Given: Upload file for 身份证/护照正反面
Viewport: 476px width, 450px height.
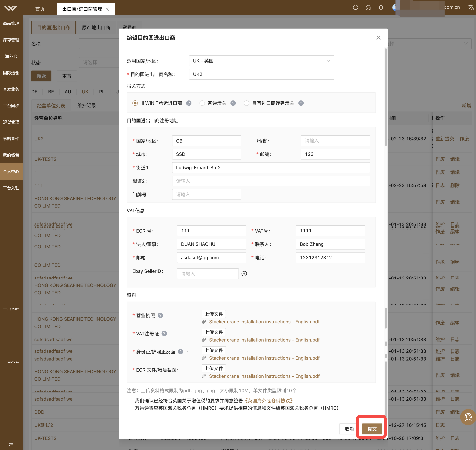Looking at the screenshot, I should [x=214, y=350].
